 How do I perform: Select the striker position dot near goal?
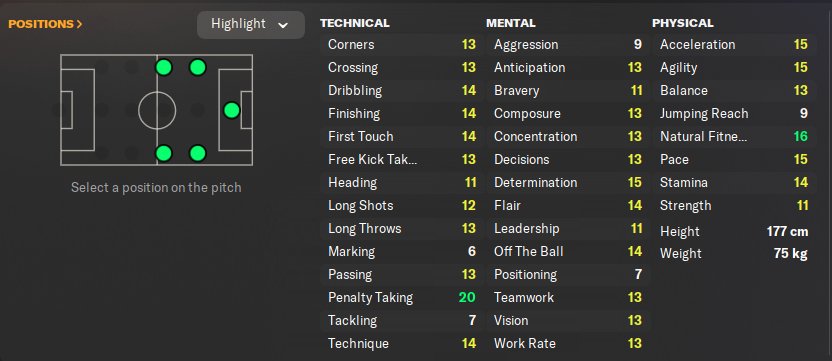click(231, 110)
